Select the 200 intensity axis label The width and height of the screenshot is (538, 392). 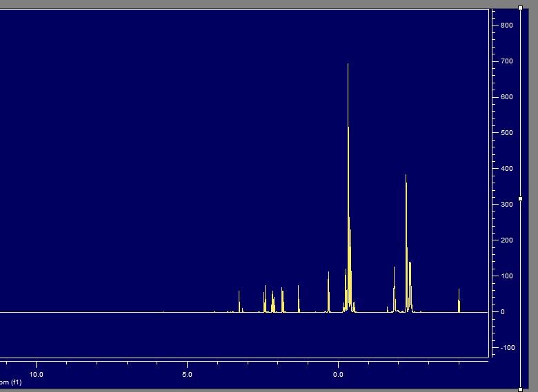point(507,240)
